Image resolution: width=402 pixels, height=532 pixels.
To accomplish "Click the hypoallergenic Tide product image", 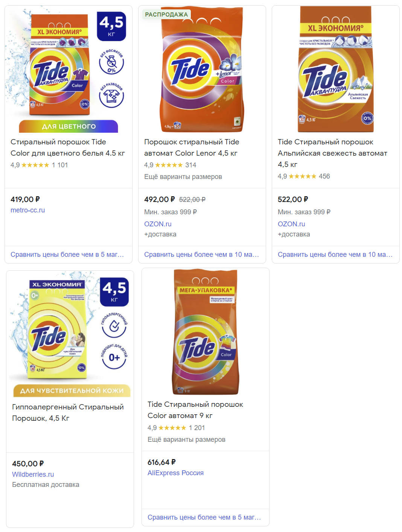I will coord(70,333).
